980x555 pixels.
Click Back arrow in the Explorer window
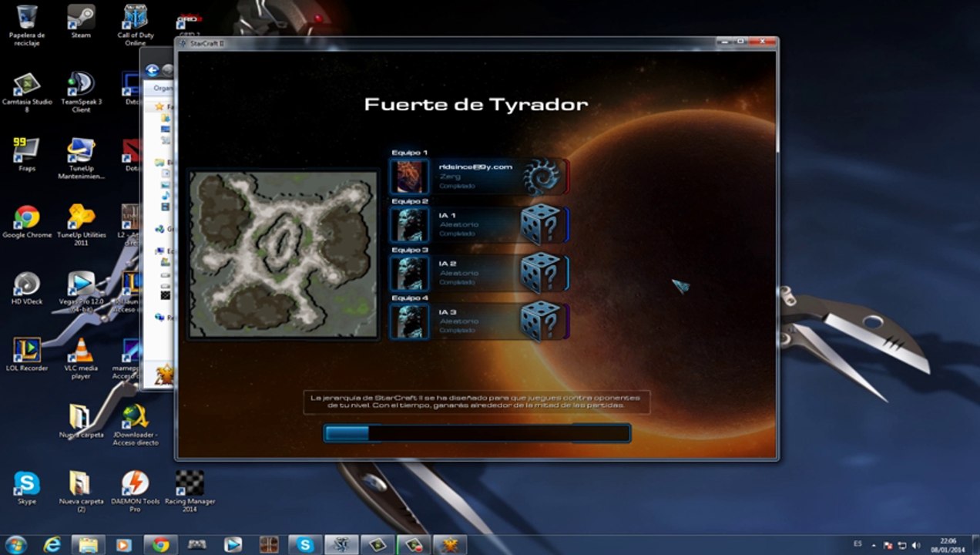(x=152, y=71)
